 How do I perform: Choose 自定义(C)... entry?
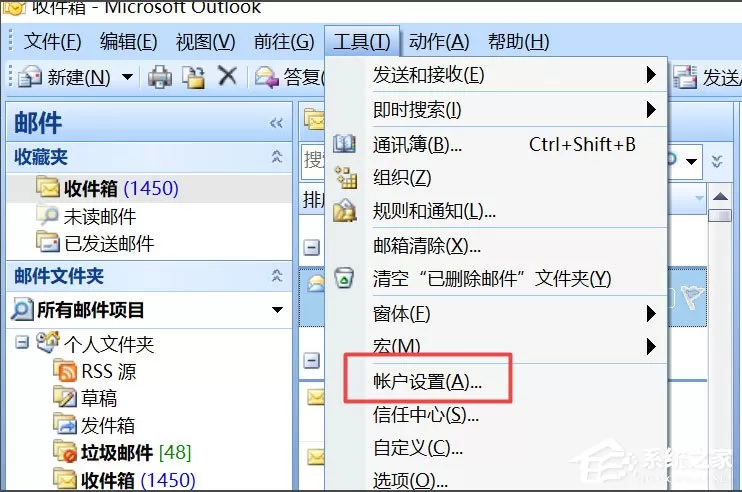tap(495, 448)
